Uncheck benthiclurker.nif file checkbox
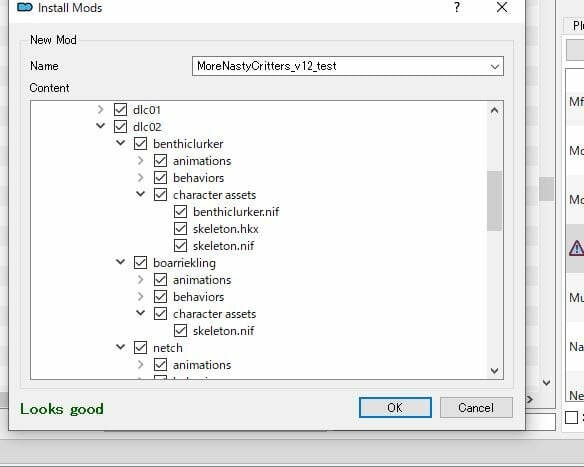584x467 pixels. click(181, 212)
